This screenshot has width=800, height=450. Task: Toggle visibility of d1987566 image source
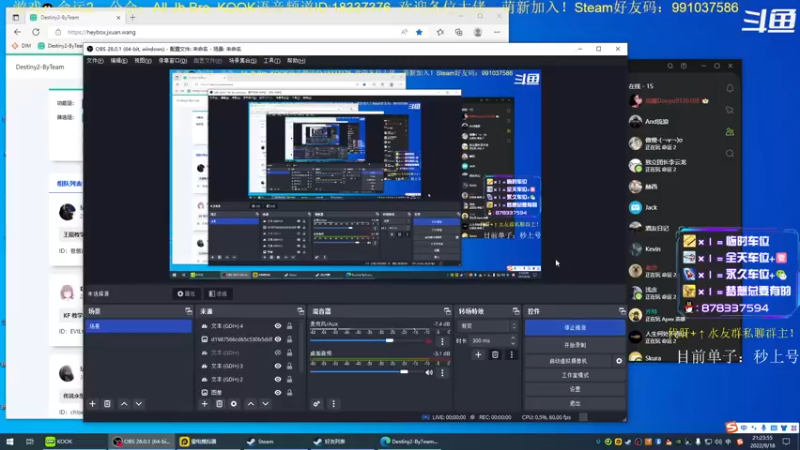click(x=278, y=339)
